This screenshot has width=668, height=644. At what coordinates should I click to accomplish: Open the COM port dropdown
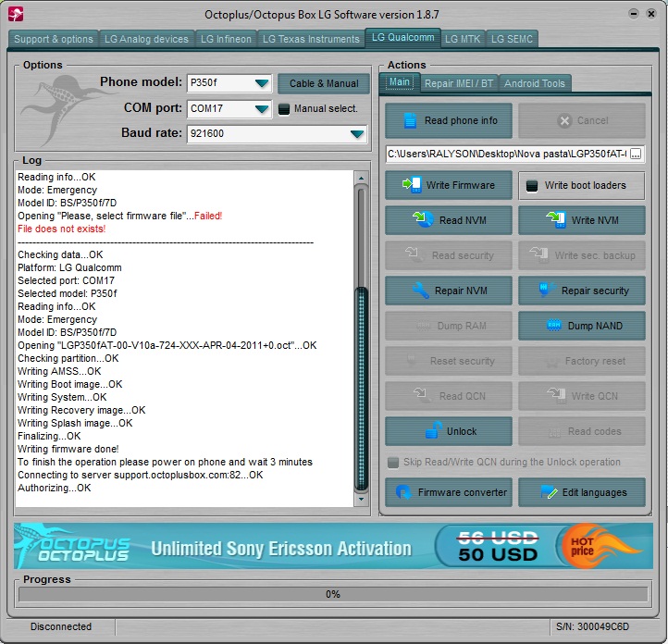click(262, 109)
